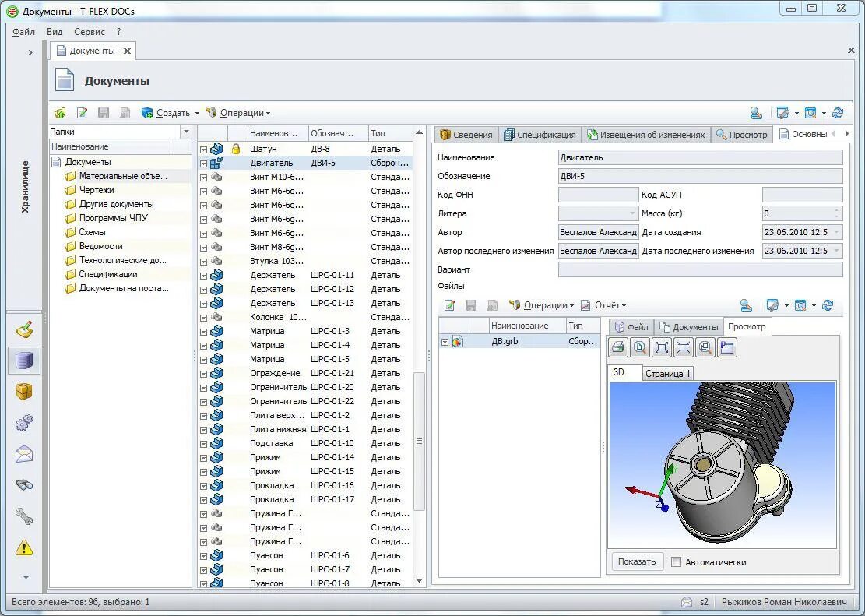The width and height of the screenshot is (865, 616).
Task: Click the edit icon in Files toolbar
Action: pyautogui.click(x=449, y=305)
